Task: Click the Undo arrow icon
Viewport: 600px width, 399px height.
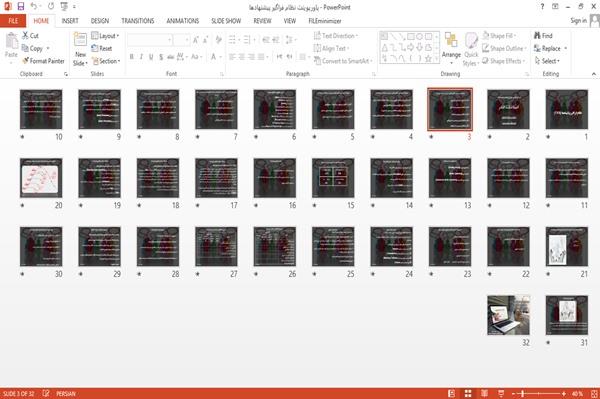Action: [34, 7]
